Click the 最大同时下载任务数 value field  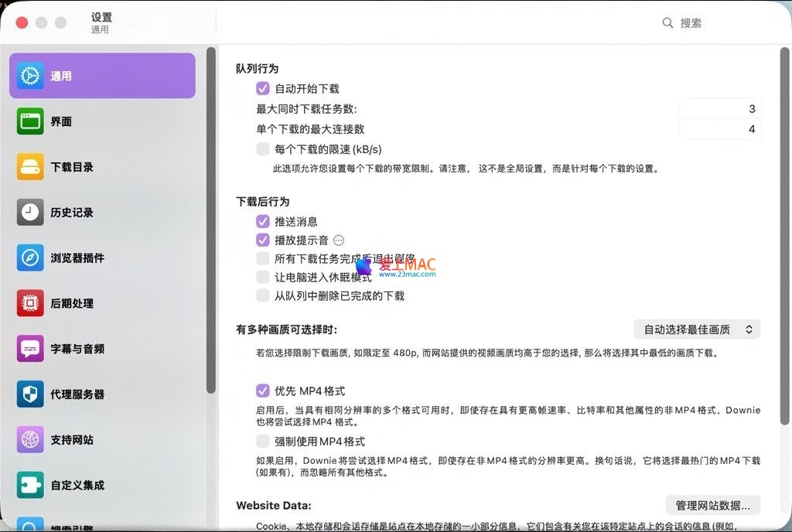pyautogui.click(x=719, y=109)
